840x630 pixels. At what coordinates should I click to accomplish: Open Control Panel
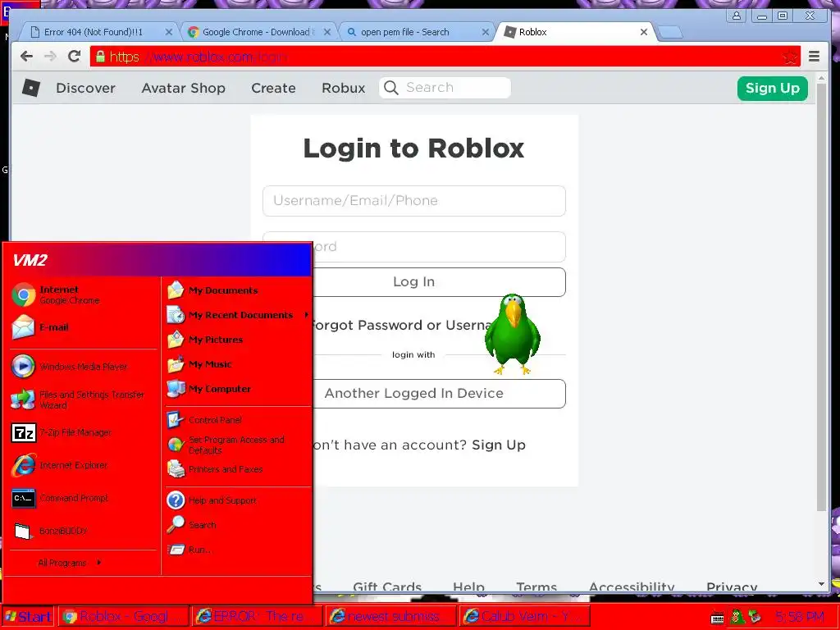click(204, 420)
